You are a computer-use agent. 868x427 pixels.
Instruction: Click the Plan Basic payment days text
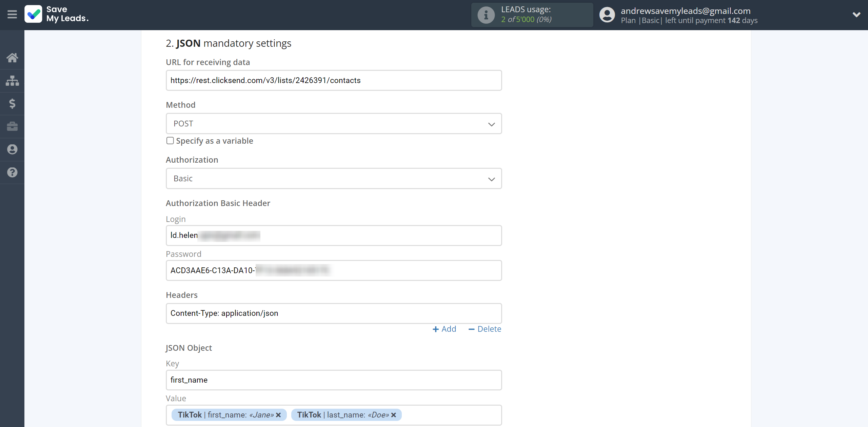coord(689,21)
